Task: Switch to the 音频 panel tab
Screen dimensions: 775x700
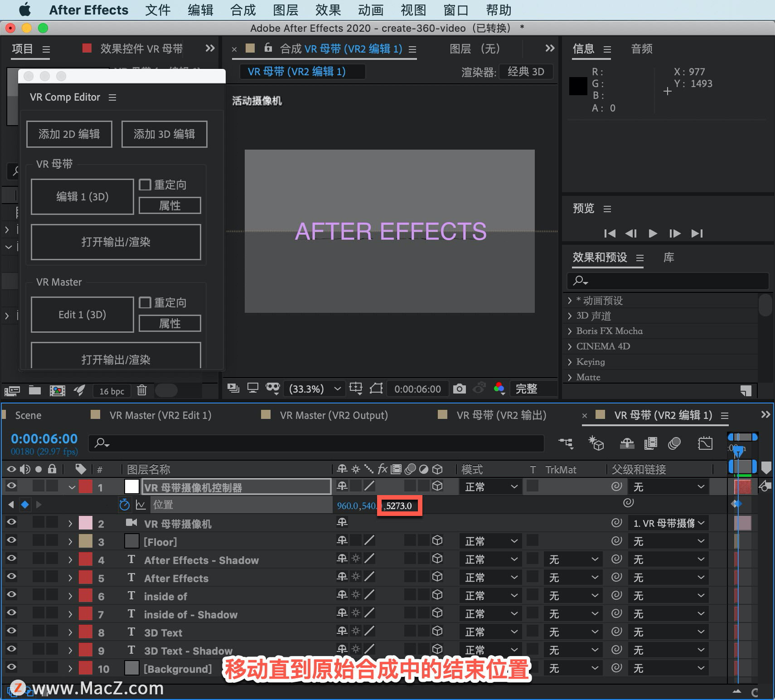Action: point(642,49)
